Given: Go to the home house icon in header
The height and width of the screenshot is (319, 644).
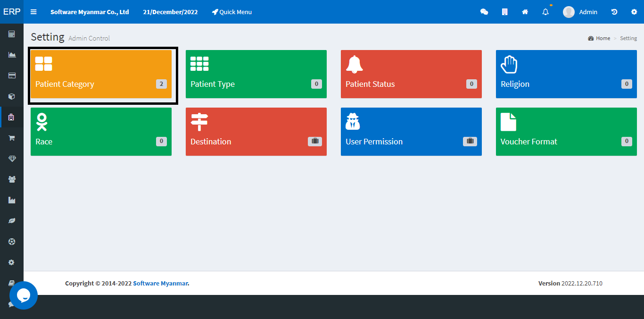Looking at the screenshot, I should (x=525, y=12).
